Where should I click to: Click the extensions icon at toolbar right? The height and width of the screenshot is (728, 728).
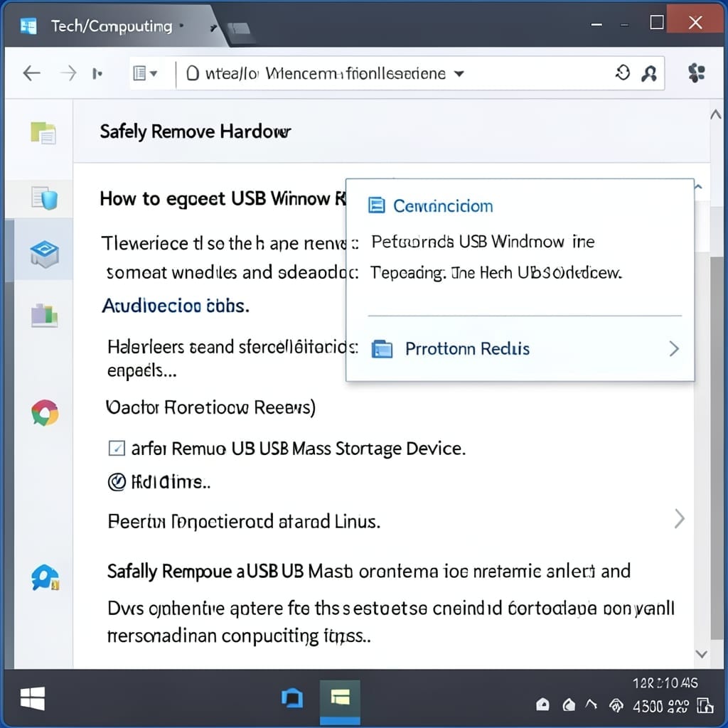[696, 73]
